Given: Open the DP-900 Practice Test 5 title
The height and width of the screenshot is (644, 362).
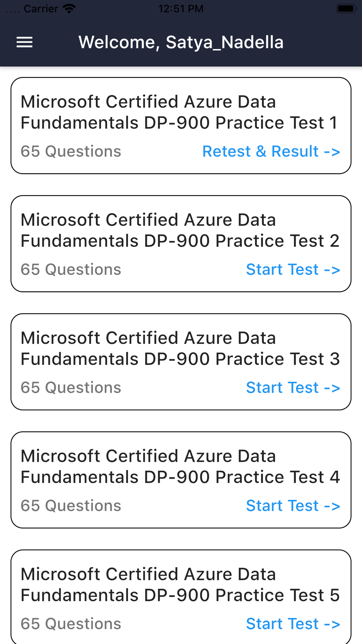Looking at the screenshot, I should pos(180,585).
